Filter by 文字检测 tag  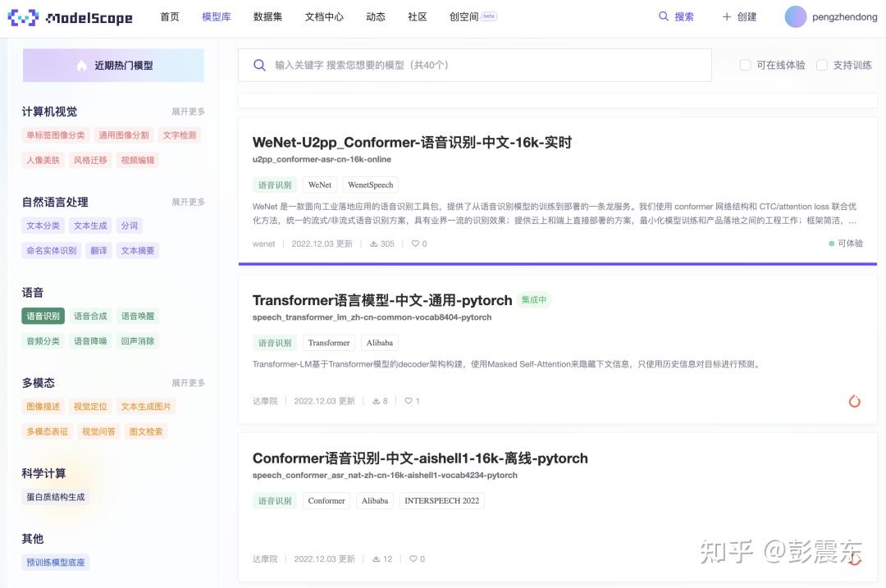click(x=180, y=135)
